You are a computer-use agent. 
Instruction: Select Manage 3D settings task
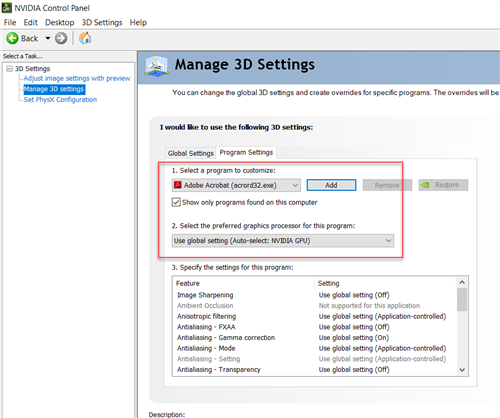pos(54,89)
